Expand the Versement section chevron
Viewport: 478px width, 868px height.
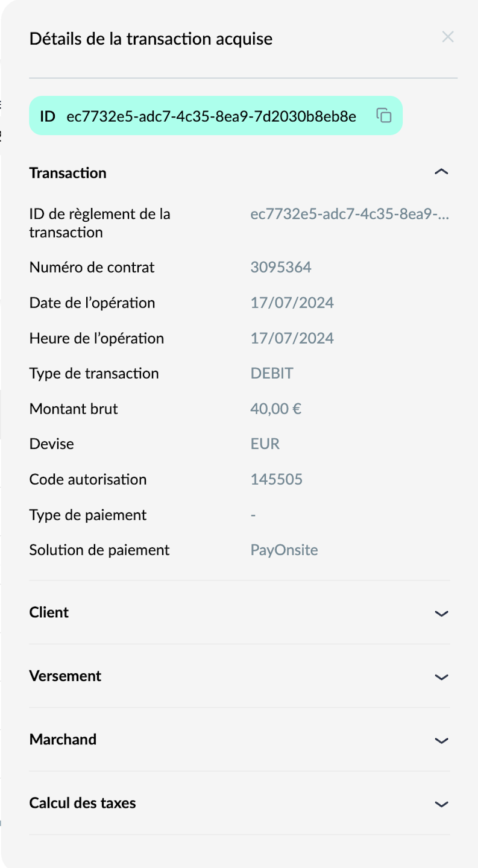pyautogui.click(x=441, y=677)
